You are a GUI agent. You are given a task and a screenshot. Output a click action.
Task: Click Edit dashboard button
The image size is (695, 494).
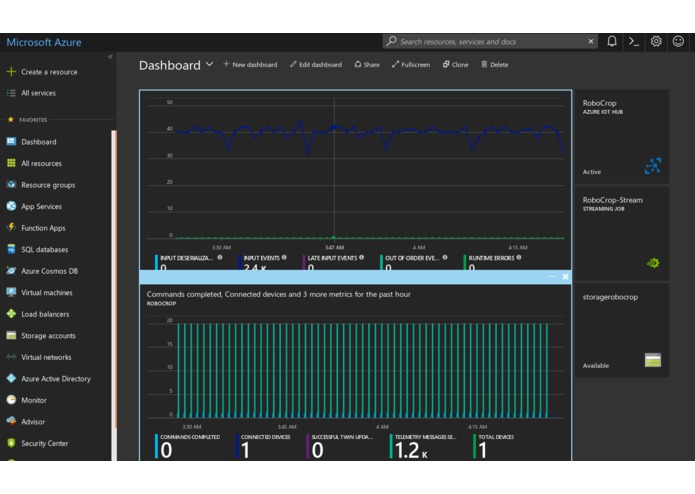316,65
